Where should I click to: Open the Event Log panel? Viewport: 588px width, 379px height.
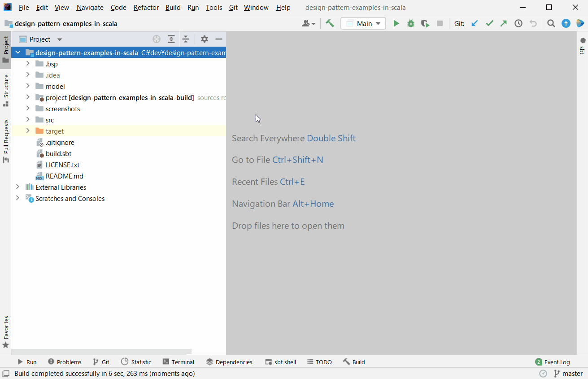tap(553, 362)
